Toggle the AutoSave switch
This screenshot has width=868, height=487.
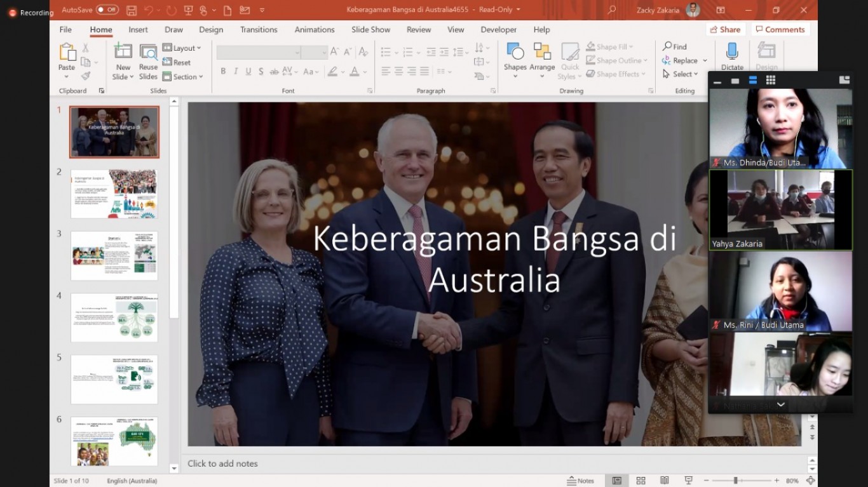click(107, 10)
